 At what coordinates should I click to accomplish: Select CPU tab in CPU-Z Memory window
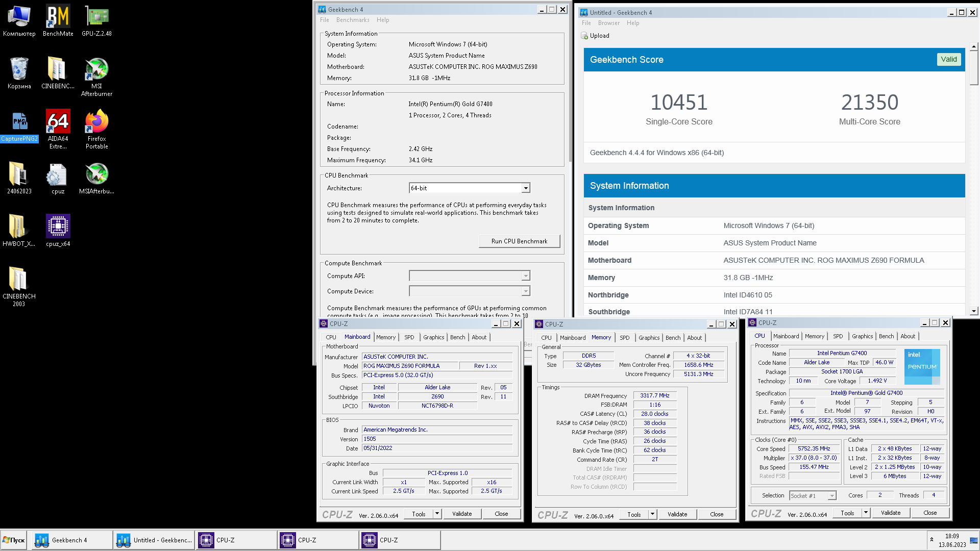click(x=547, y=338)
